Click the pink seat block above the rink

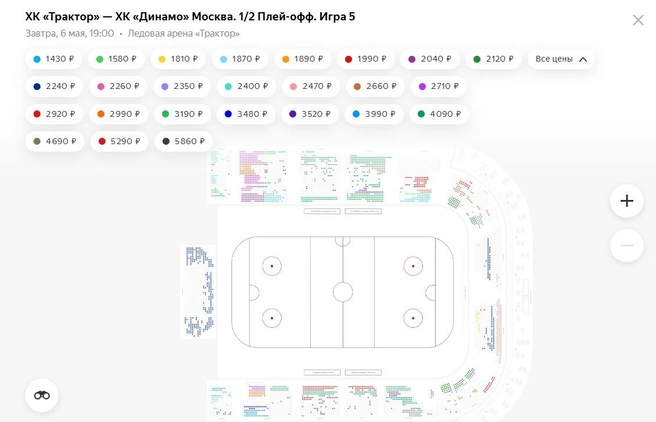point(263,176)
